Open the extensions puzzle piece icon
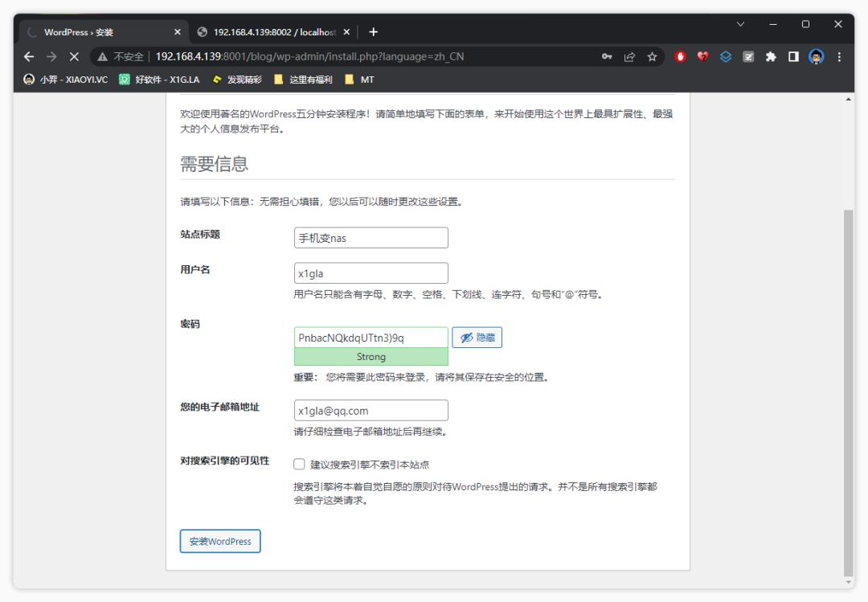This screenshot has height=602, width=868. pyautogui.click(x=770, y=56)
